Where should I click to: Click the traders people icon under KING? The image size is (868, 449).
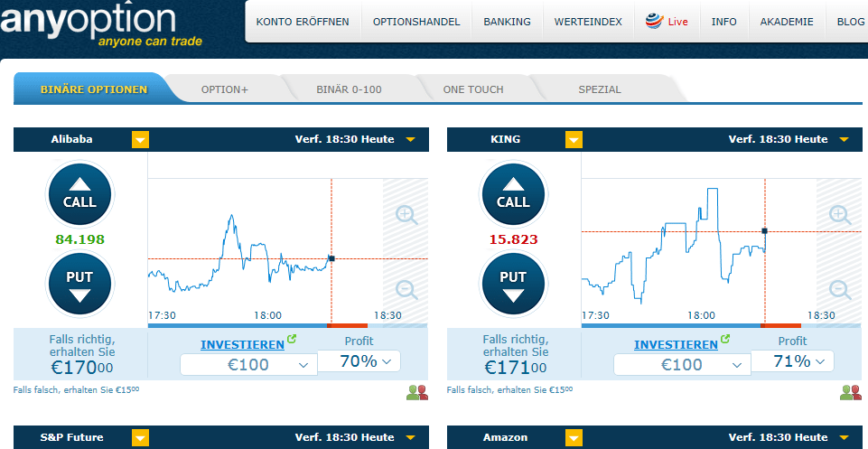click(x=851, y=392)
